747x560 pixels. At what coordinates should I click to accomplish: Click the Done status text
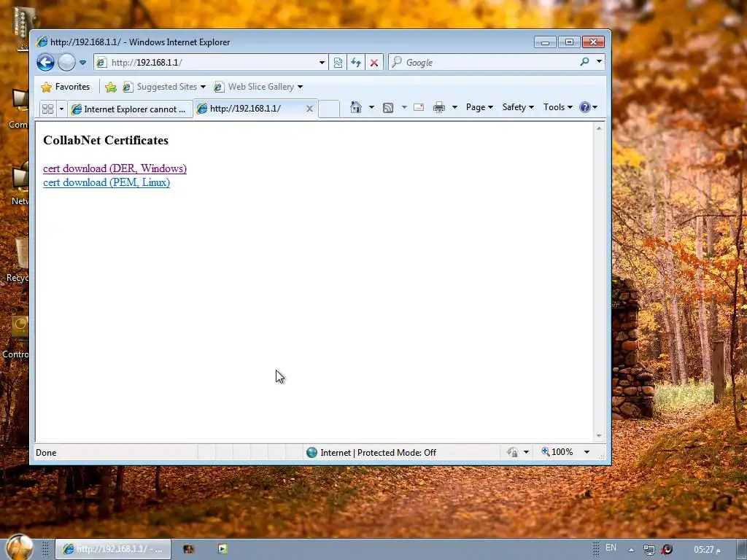pos(46,453)
